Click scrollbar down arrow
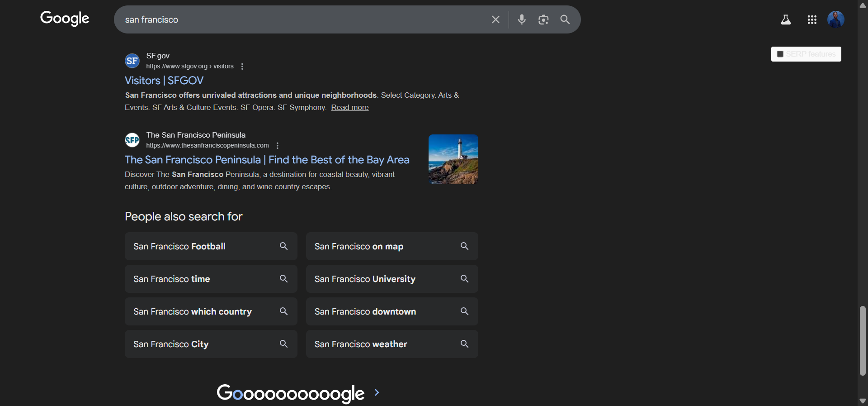 point(863,401)
